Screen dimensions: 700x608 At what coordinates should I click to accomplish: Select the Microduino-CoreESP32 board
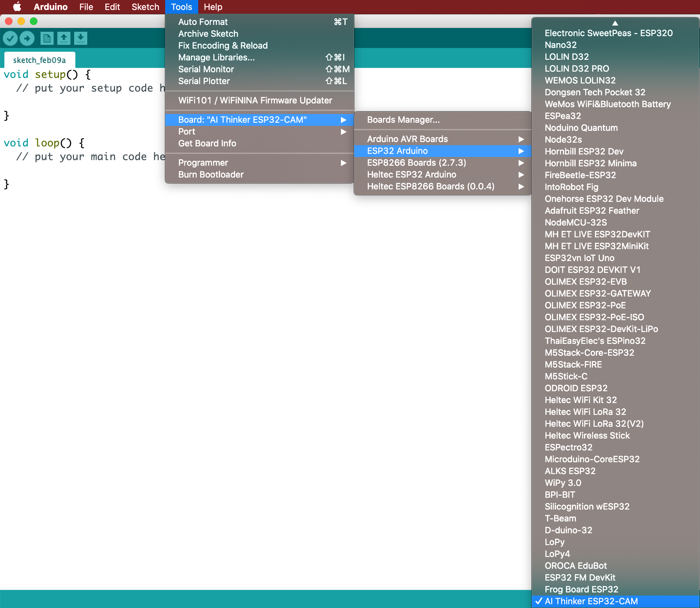point(616,459)
